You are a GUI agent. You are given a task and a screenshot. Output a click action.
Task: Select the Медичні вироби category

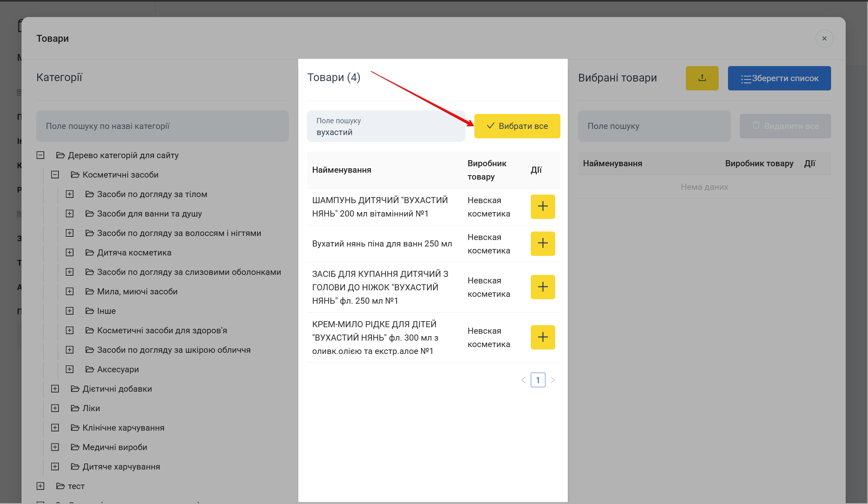click(x=114, y=447)
